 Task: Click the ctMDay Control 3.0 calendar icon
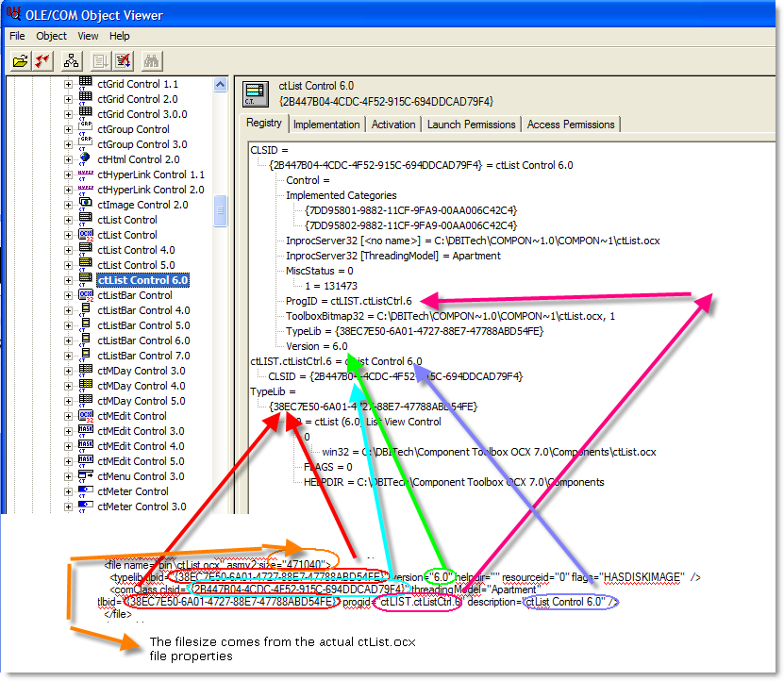coord(86,370)
